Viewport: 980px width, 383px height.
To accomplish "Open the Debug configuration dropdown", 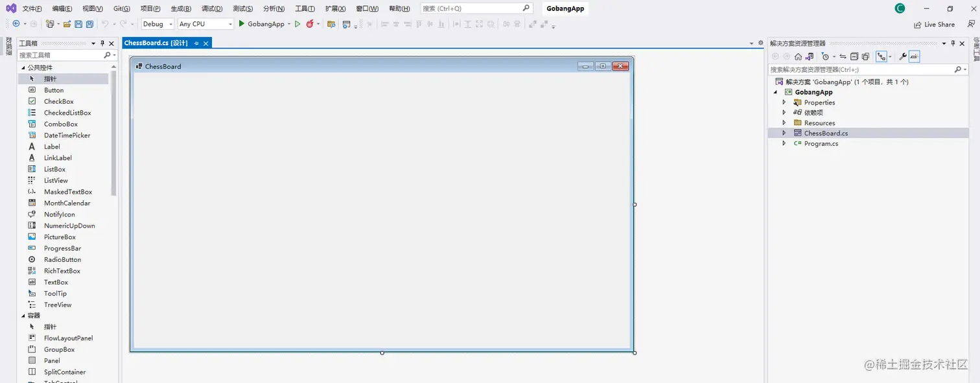I will point(158,24).
